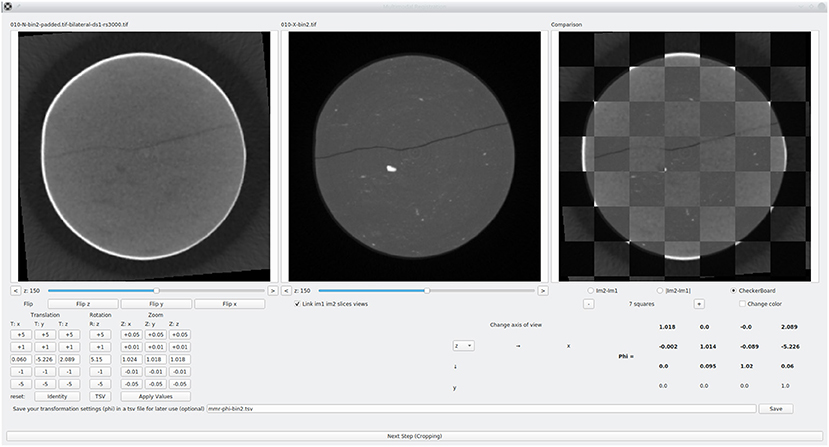Viewport: 829px width, 447px height.
Task: Add +1 to T: x translation
Action: click(21, 347)
